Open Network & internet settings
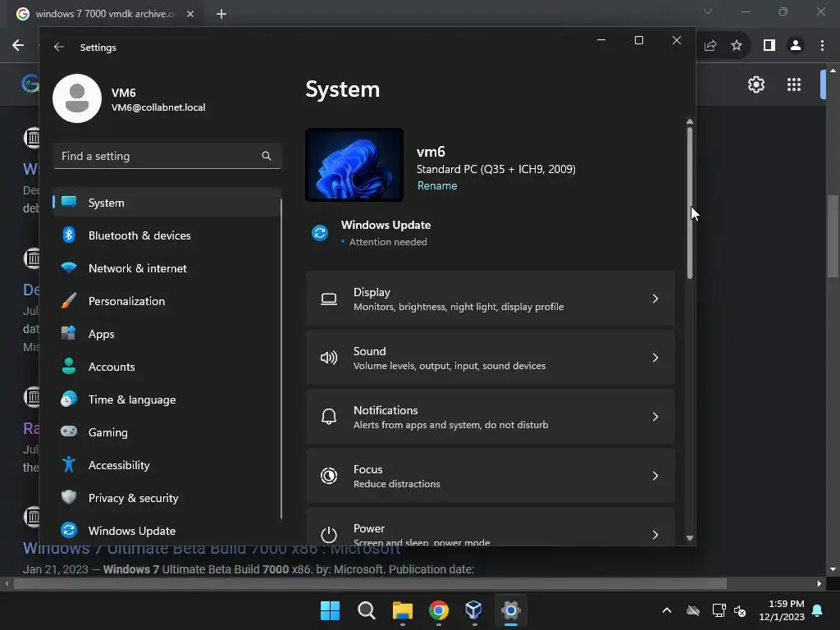 tap(167, 268)
